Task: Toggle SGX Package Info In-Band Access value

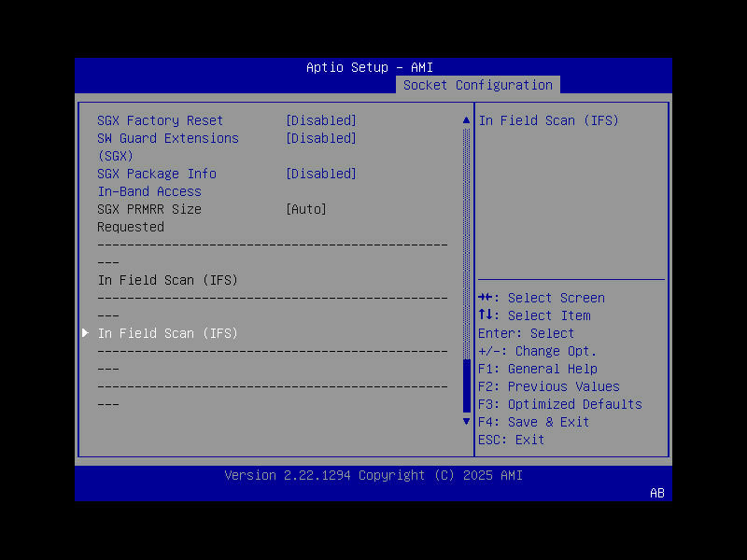Action: pos(320,174)
